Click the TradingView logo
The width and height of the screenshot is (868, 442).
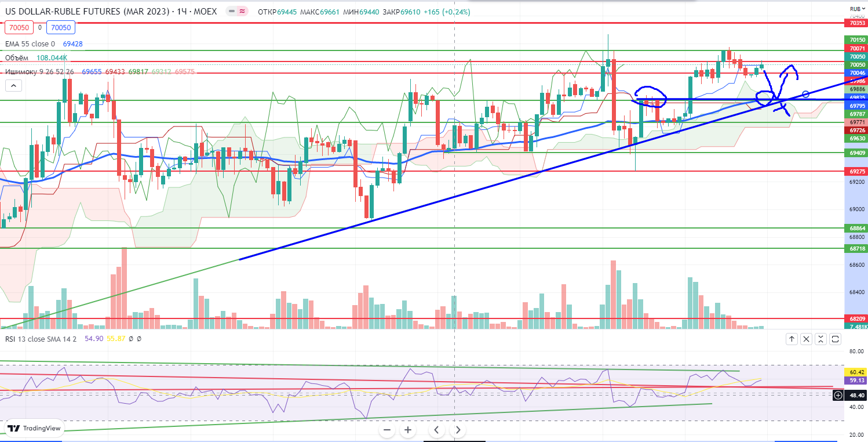[x=34, y=429]
